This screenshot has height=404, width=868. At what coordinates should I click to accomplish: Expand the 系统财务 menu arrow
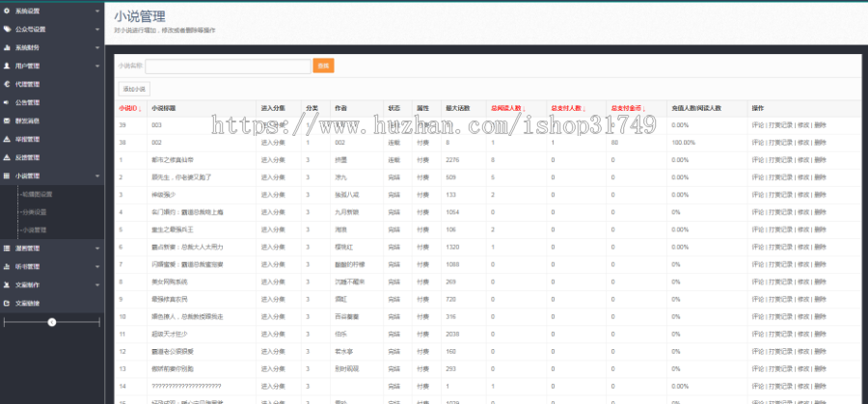(97, 47)
